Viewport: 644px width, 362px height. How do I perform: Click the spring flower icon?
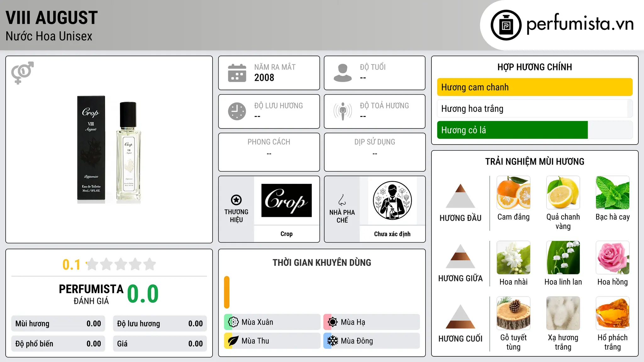pos(233,322)
